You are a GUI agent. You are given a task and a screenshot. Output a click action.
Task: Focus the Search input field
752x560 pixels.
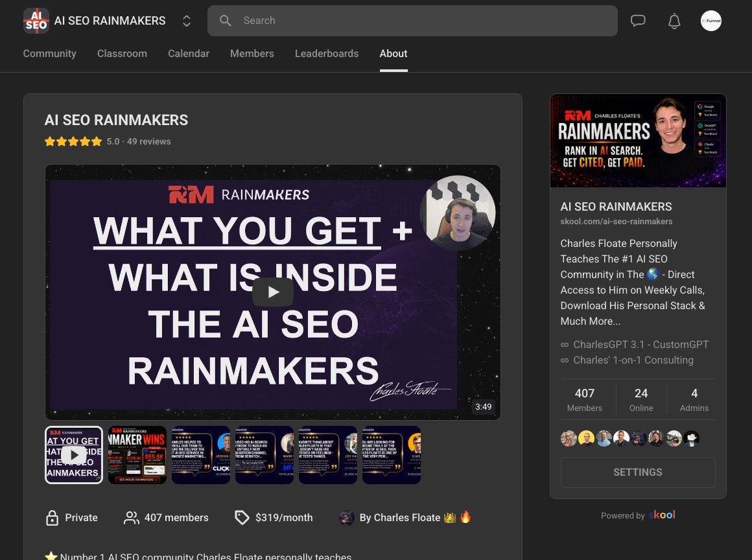coord(412,21)
